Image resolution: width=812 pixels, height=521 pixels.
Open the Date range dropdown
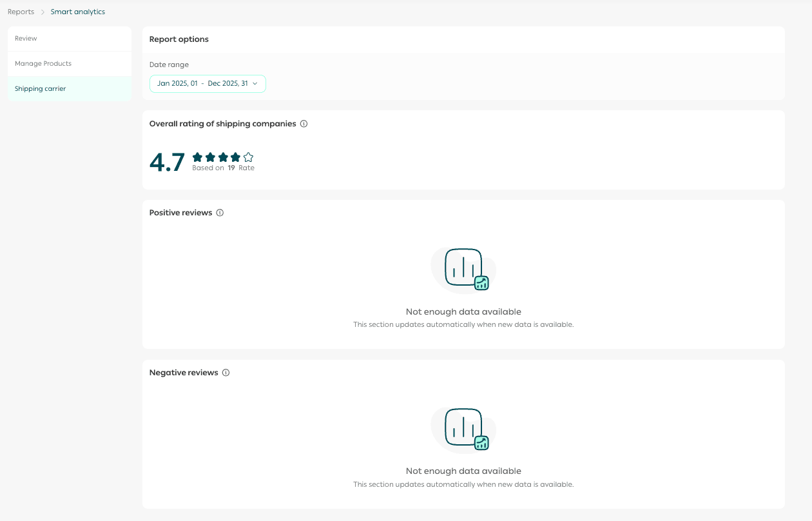208,84
